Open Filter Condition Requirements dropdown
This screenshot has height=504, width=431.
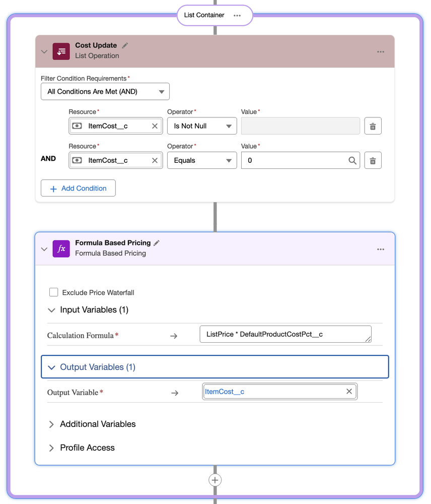(x=105, y=92)
